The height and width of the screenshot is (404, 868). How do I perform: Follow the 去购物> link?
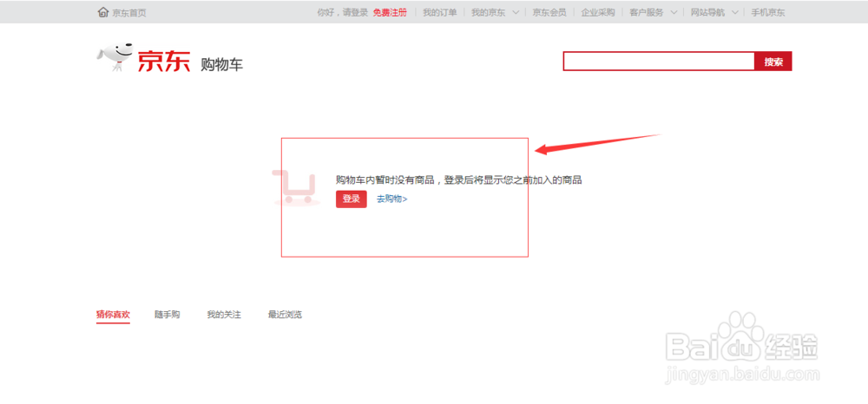[x=392, y=199]
